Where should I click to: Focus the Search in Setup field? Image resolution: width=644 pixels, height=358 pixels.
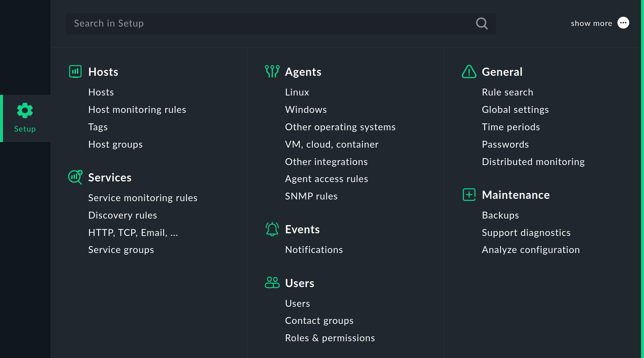281,23
